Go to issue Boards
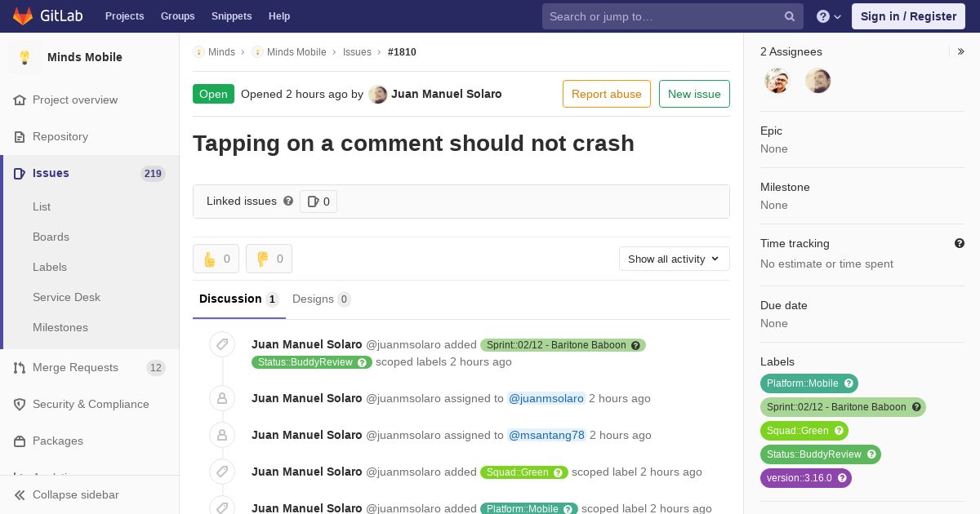 tap(51, 237)
